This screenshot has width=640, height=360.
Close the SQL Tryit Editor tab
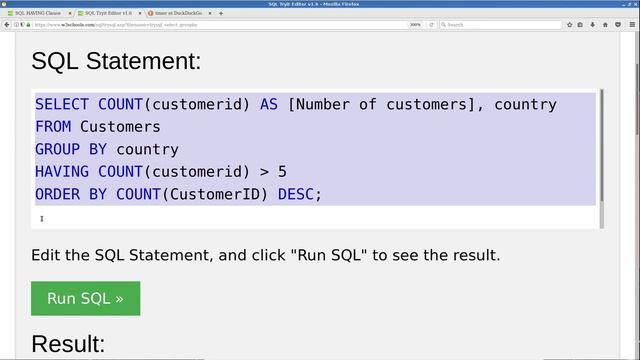(140, 13)
